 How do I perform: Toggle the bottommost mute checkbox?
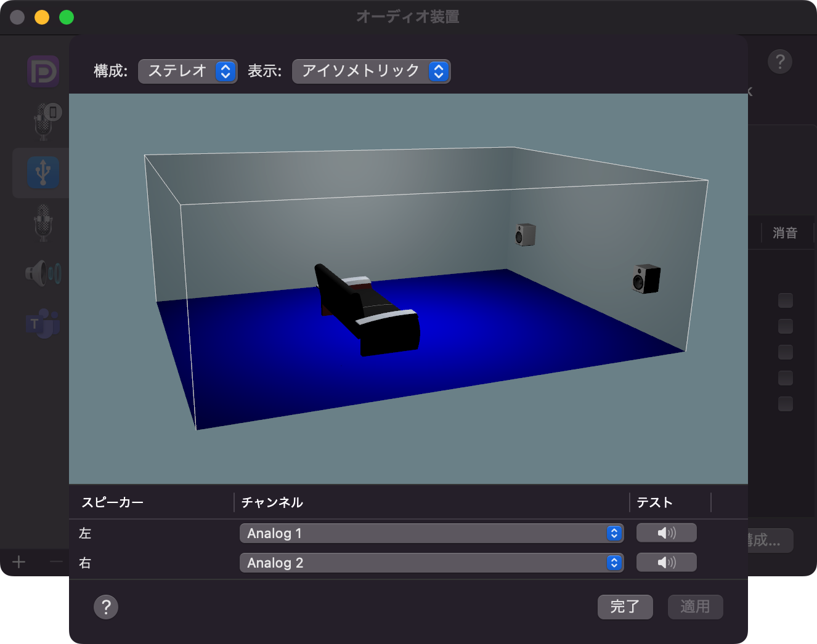click(785, 404)
